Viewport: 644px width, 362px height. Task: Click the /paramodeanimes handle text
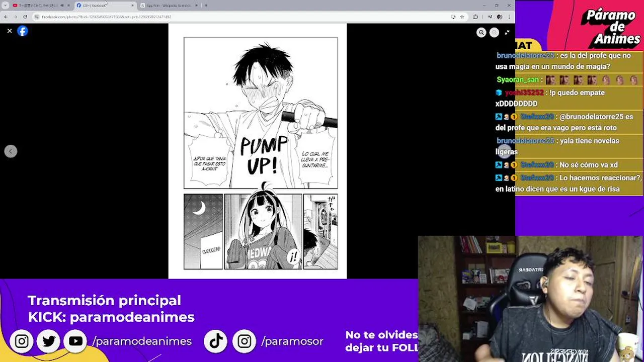142,341
